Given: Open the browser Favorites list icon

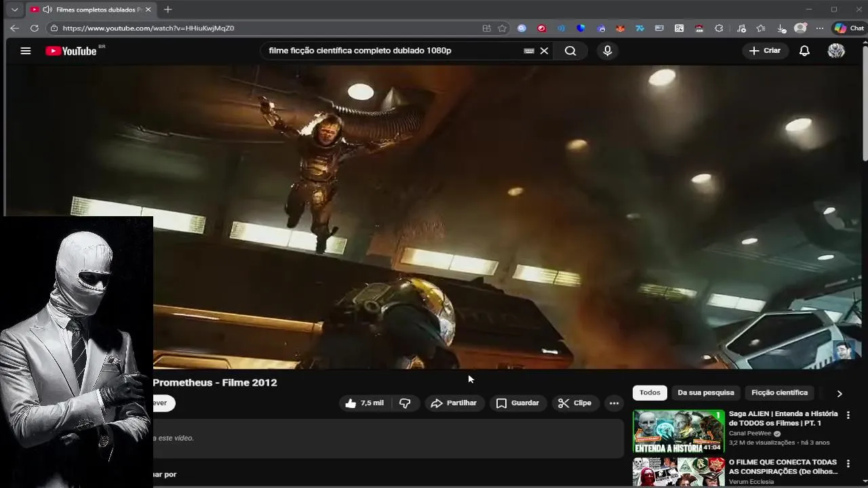Looking at the screenshot, I should coord(761,28).
